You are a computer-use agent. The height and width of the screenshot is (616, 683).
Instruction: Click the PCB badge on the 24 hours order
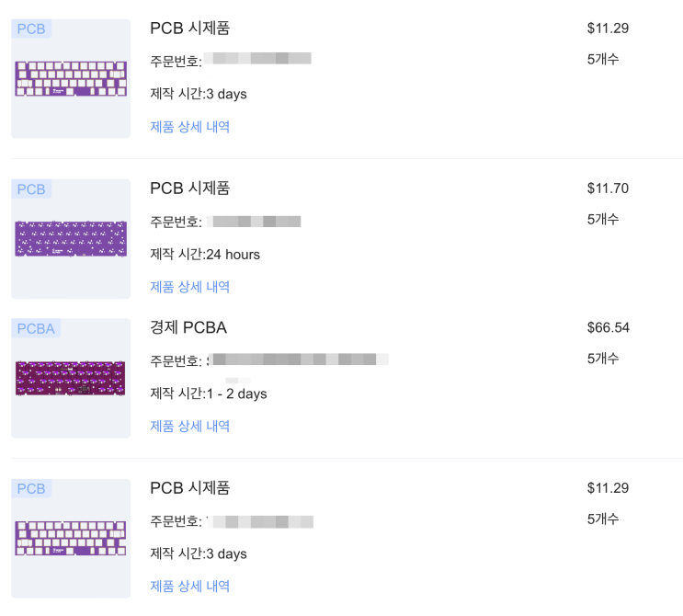tap(31, 189)
